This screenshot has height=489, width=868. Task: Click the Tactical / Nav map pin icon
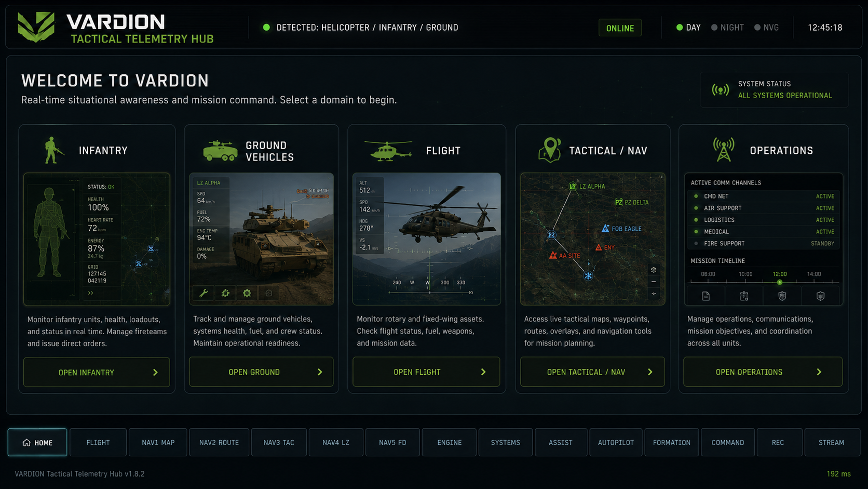[550, 150]
